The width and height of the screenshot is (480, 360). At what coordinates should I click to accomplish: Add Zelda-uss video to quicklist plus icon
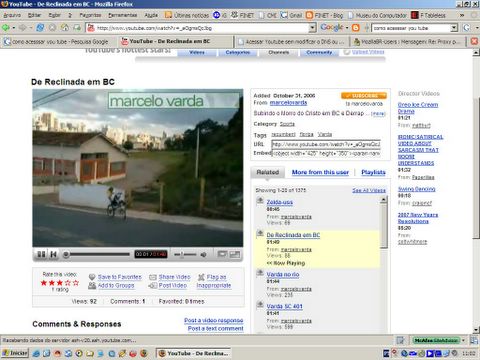[260, 201]
